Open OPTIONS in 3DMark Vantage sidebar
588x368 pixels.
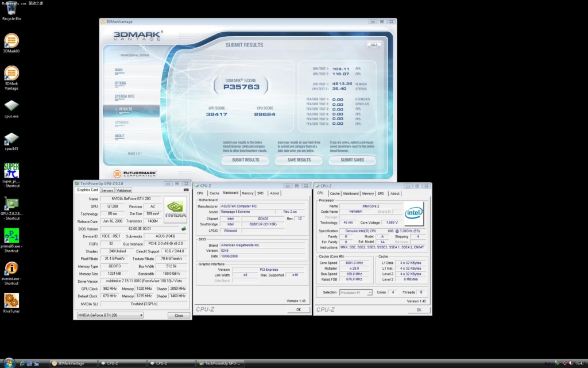(121, 83)
